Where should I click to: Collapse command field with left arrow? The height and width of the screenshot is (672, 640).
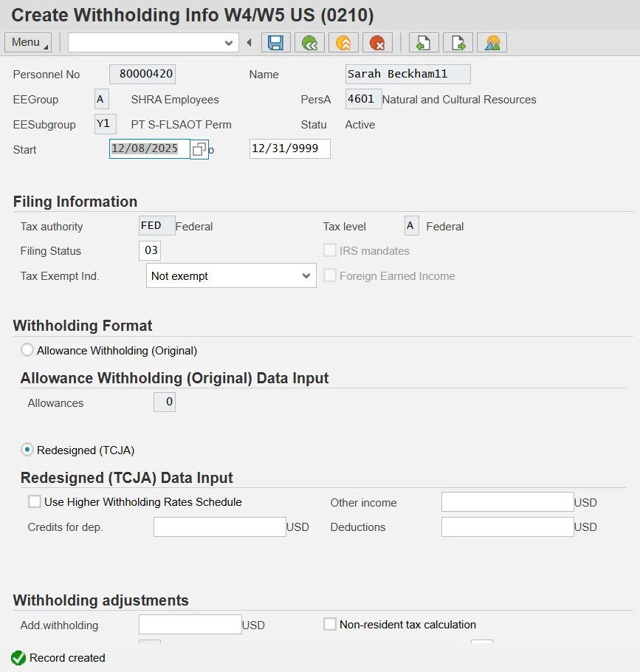click(250, 42)
